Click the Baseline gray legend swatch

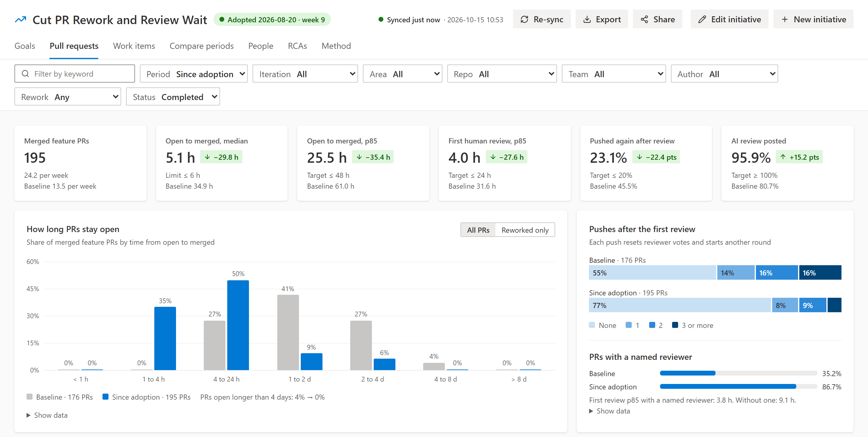[x=30, y=397]
